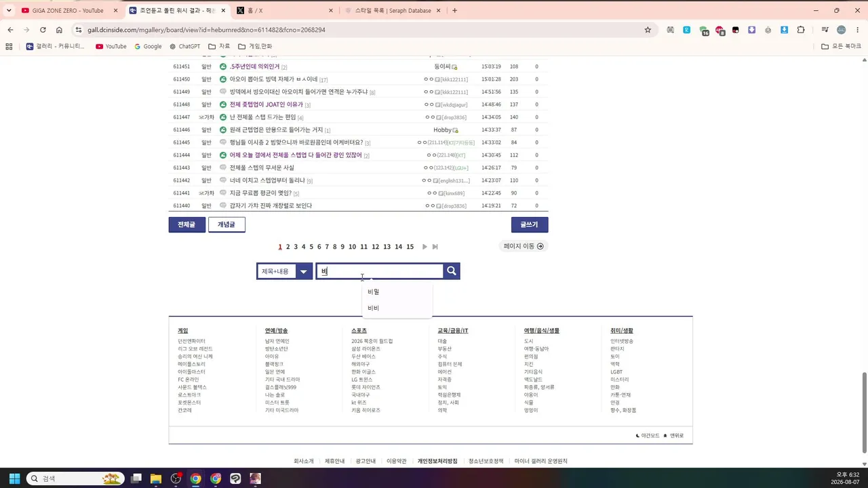Switch to the Seraph Database tab

[393, 10]
